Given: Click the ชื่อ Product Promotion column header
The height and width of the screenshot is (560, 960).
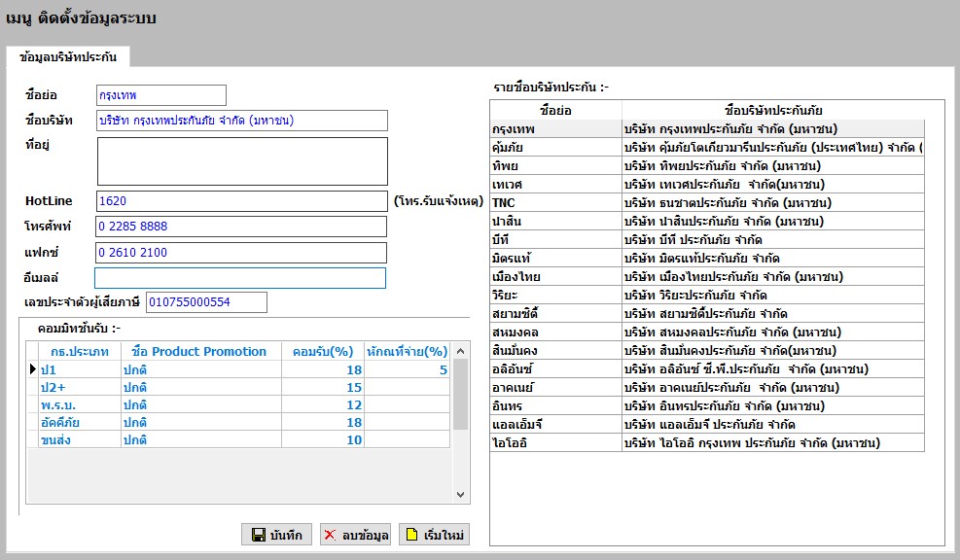Looking at the screenshot, I should 200,351.
